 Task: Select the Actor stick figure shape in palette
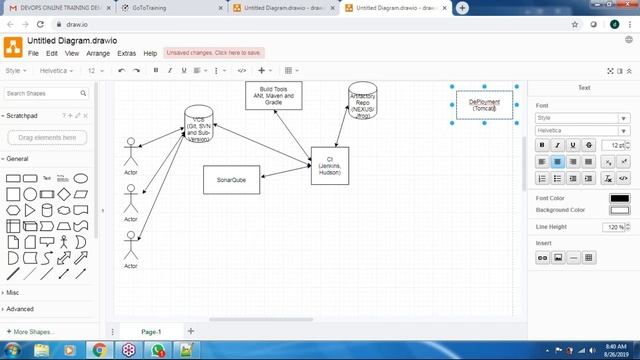click(64, 242)
